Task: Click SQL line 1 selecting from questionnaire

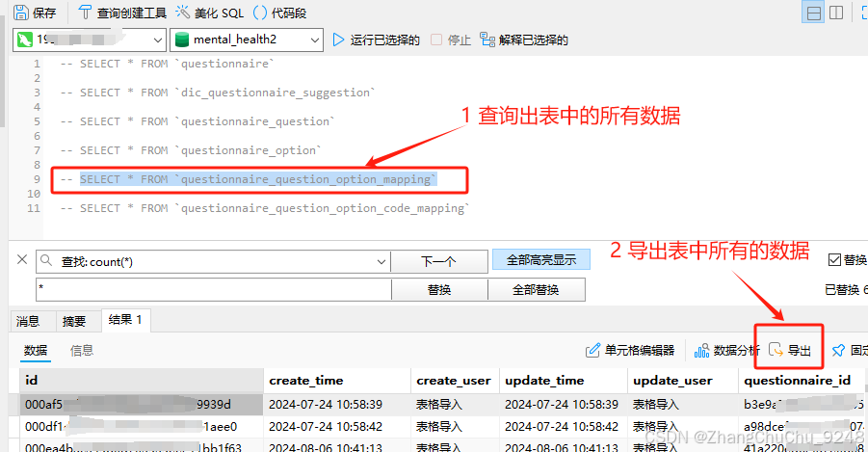Action: tap(168, 64)
